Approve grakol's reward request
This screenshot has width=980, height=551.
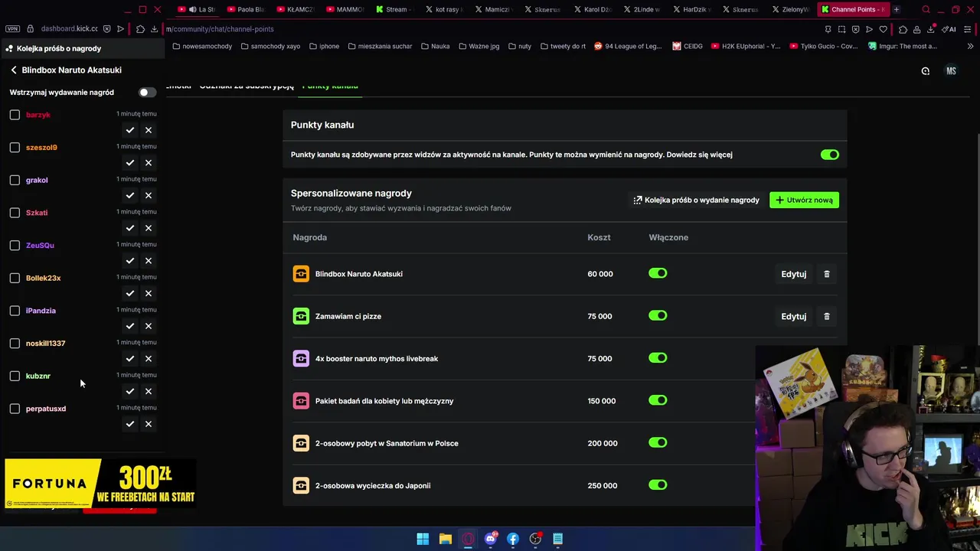(130, 195)
